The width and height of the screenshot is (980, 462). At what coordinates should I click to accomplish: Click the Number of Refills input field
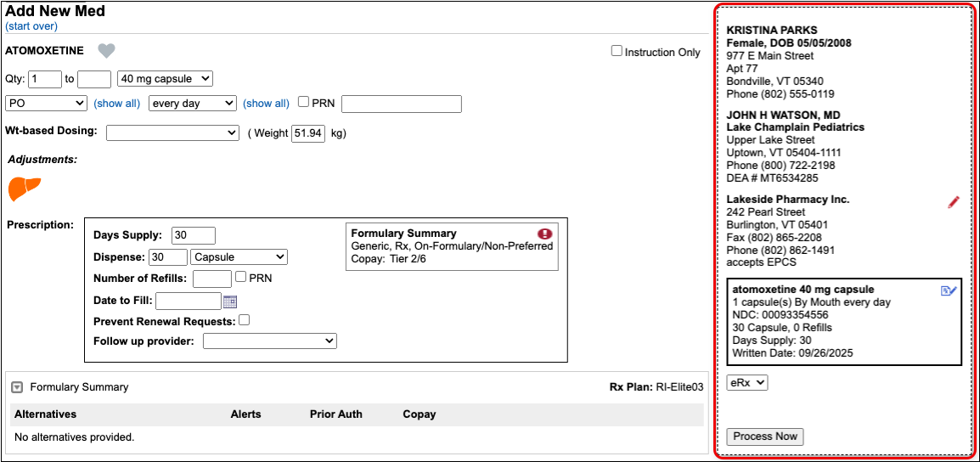click(211, 279)
